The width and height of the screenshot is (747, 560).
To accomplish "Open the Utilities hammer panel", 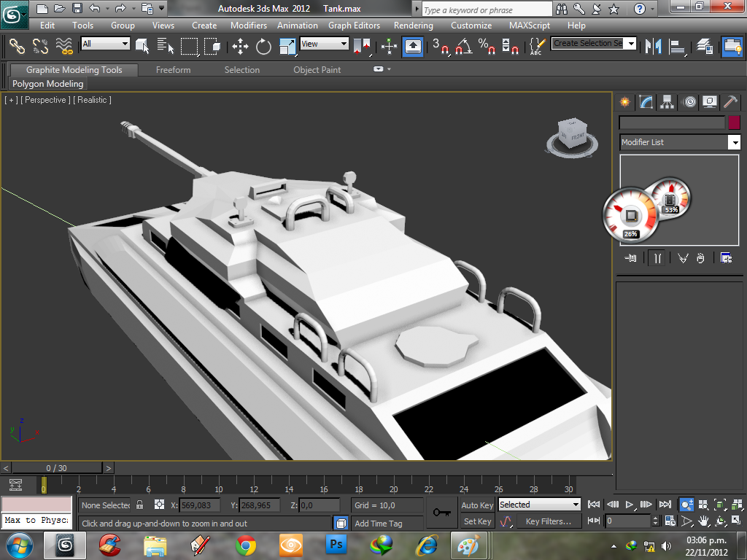I will pos(730,102).
